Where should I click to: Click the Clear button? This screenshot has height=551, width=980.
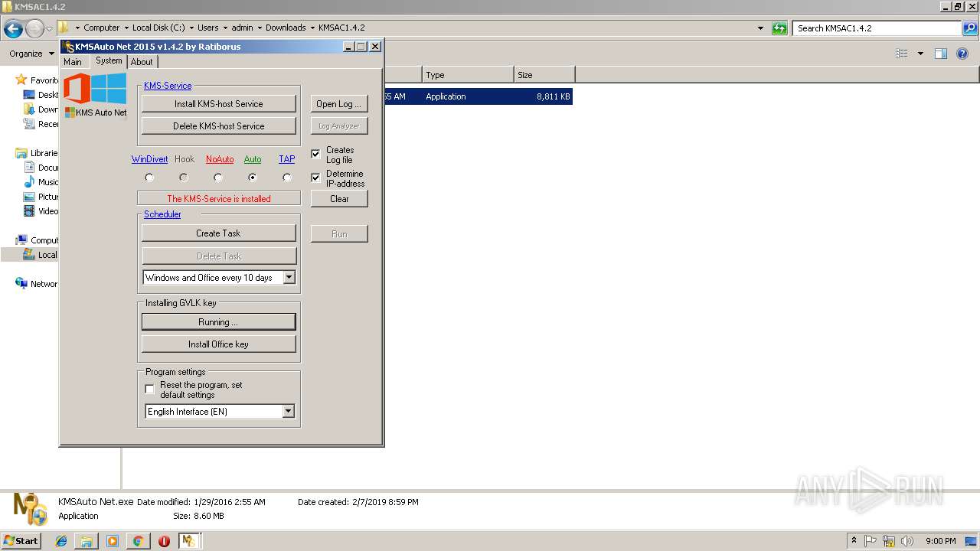(x=339, y=199)
